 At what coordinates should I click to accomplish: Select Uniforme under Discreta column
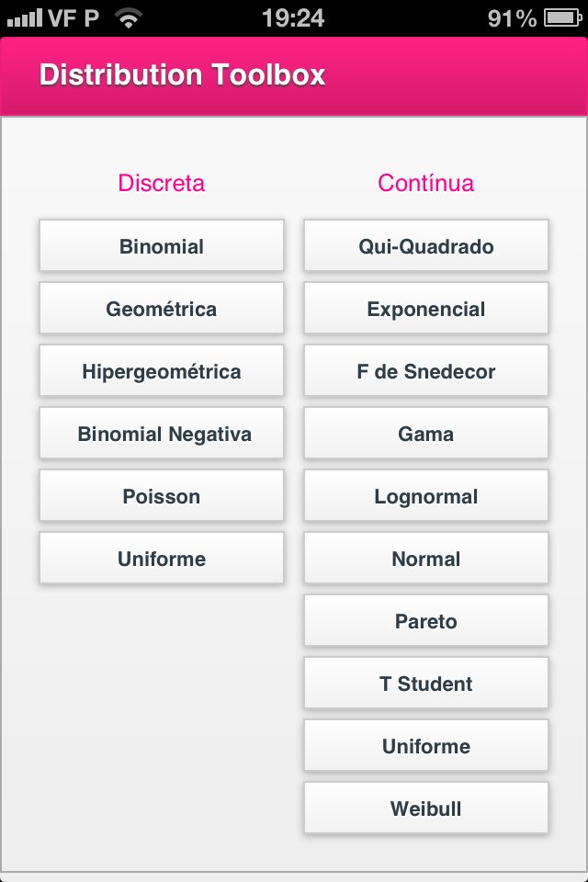(x=161, y=558)
